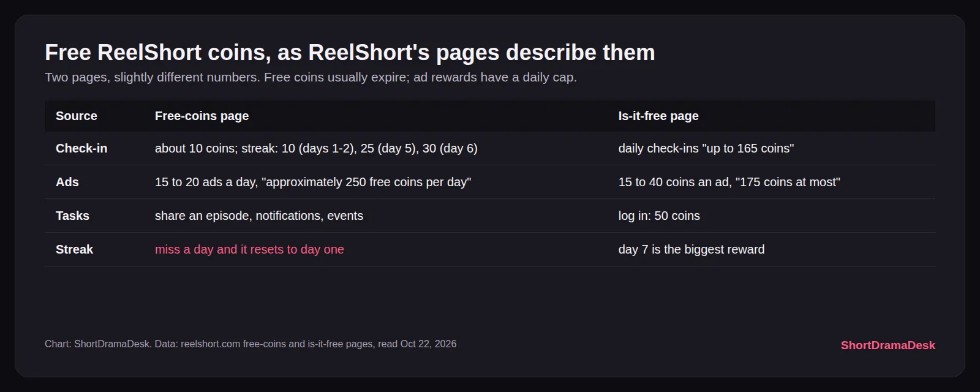Image resolution: width=980 pixels, height=392 pixels.
Task: Select cell 'day 7 is the biggest reward'
Action: tap(692, 249)
